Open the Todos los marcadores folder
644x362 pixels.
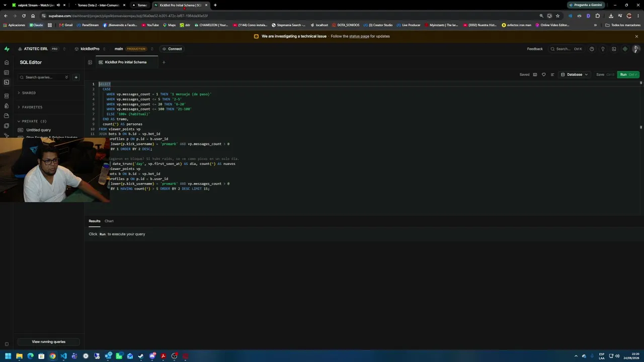pyautogui.click(x=622, y=25)
